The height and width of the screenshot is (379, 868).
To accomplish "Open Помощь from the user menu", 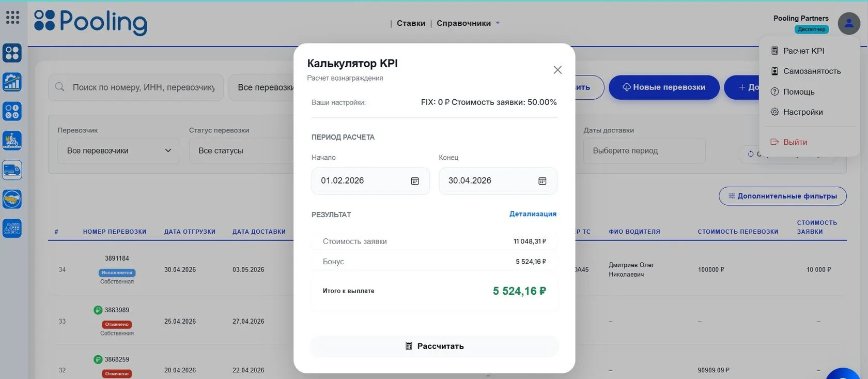I will 799,92.
